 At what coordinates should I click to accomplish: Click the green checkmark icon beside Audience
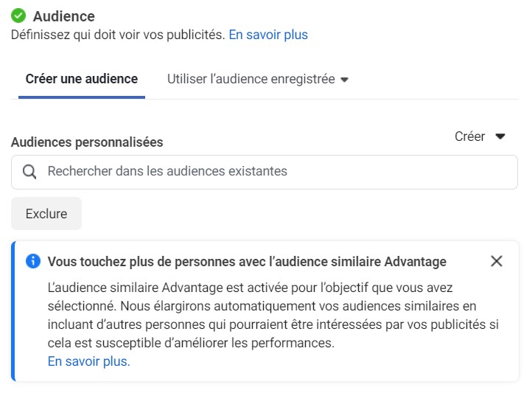tap(18, 15)
